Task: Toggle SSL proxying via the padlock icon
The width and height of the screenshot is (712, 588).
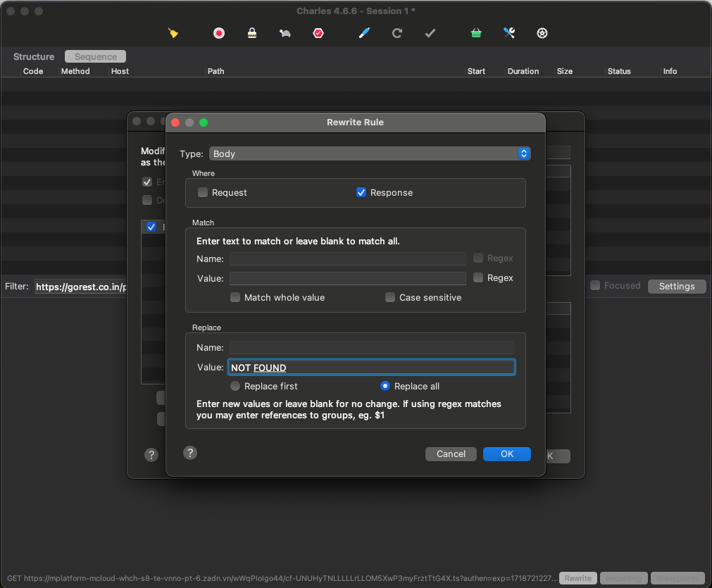Action: tap(251, 32)
